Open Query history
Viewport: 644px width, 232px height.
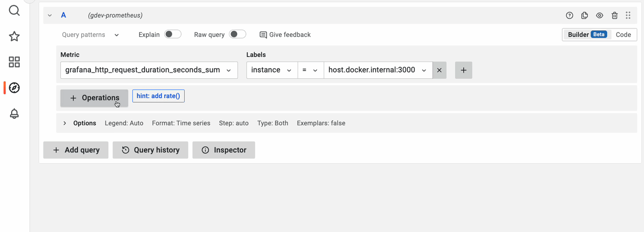[150, 150]
